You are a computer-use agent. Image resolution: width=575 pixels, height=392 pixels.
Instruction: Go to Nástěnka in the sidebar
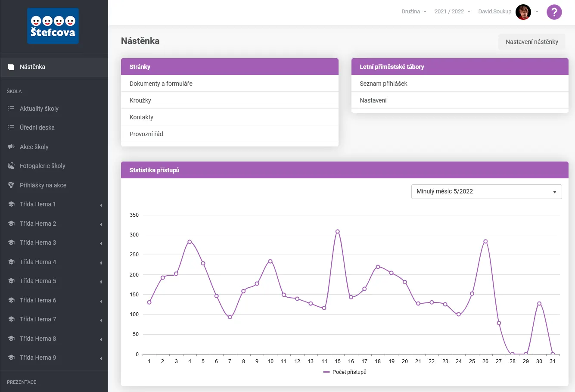(x=54, y=67)
